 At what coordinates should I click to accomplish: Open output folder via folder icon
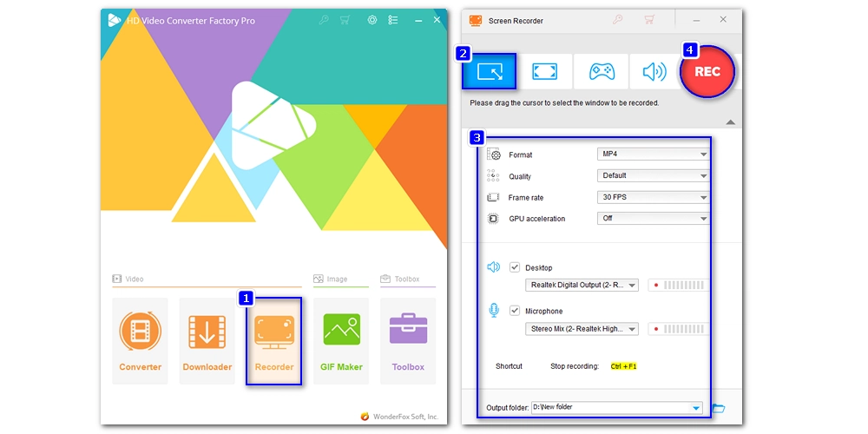click(719, 408)
